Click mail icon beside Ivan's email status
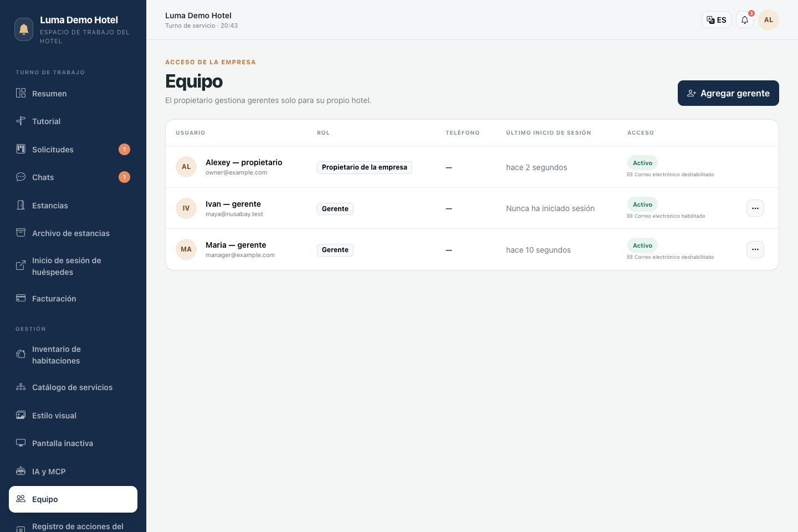Viewport: 798px width, 532px height. pyautogui.click(x=630, y=216)
